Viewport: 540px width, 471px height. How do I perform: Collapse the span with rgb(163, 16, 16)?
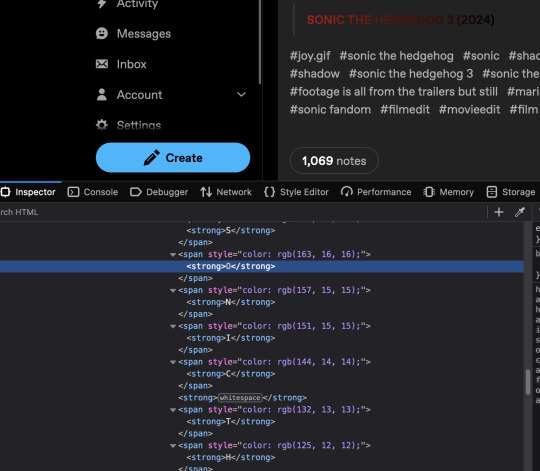coord(173,254)
